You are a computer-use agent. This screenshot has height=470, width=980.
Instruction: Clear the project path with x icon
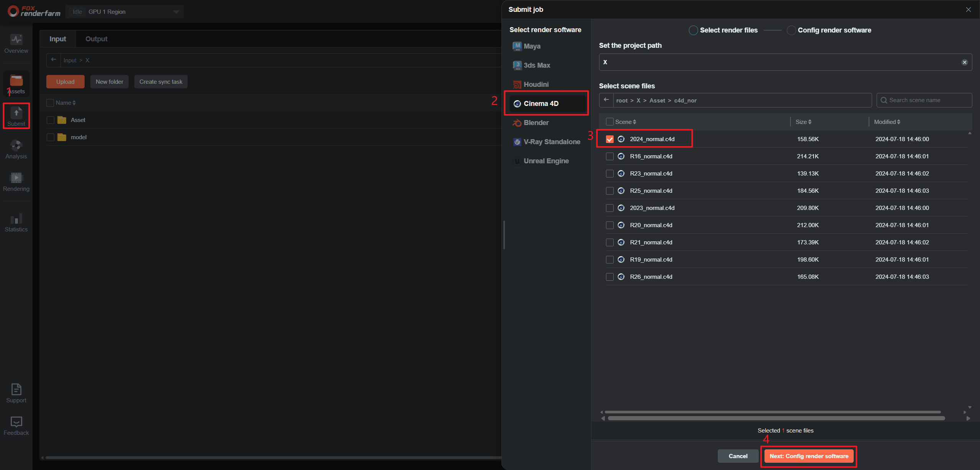964,62
